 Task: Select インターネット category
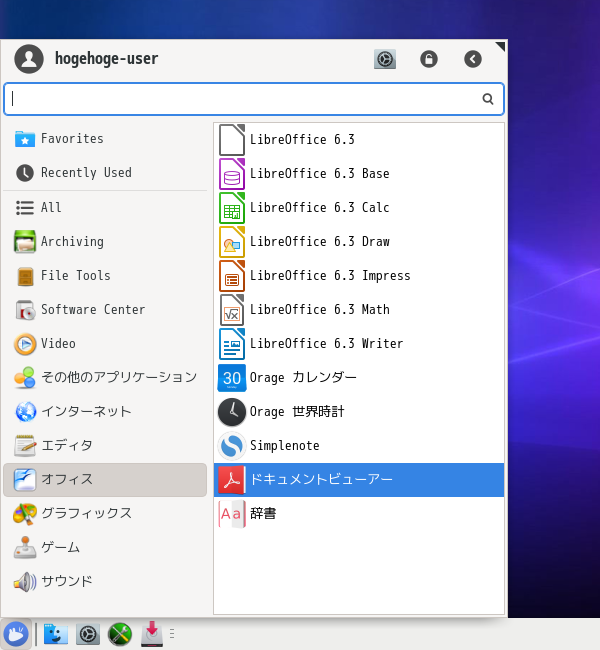[x=105, y=412]
